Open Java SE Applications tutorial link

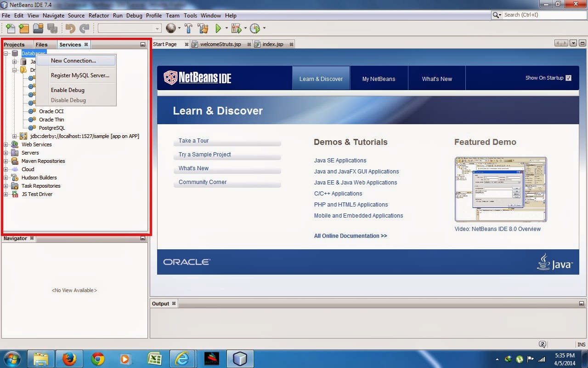click(x=340, y=161)
